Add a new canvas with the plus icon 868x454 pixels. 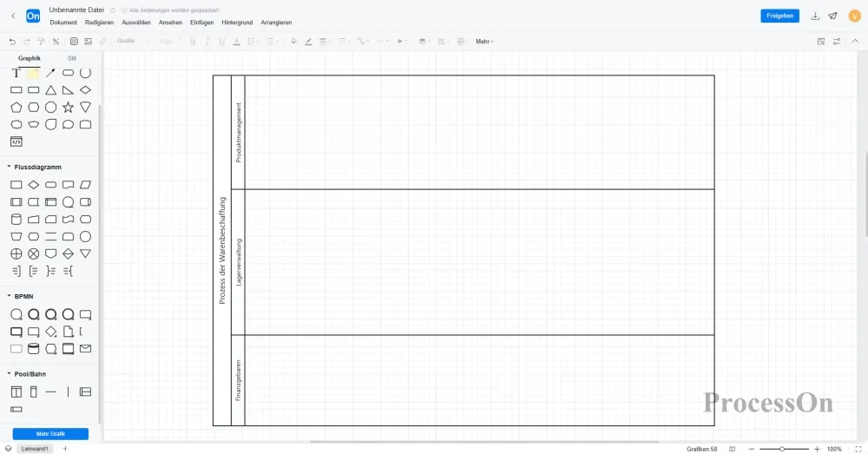click(64, 449)
